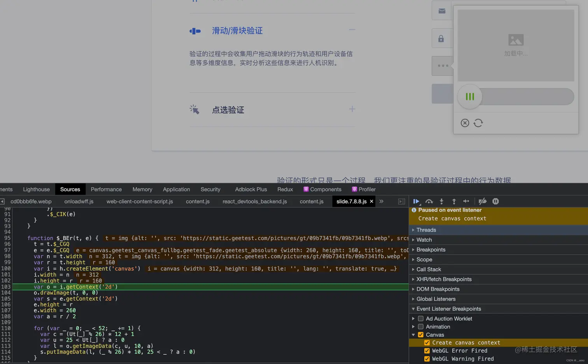This screenshot has width=588, height=364.
Task: Click the mail envelope icon
Action: pos(442,11)
